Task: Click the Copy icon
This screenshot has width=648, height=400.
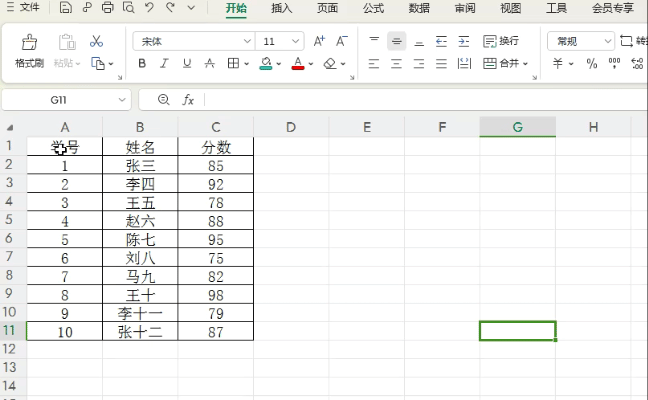Action: (x=98, y=64)
